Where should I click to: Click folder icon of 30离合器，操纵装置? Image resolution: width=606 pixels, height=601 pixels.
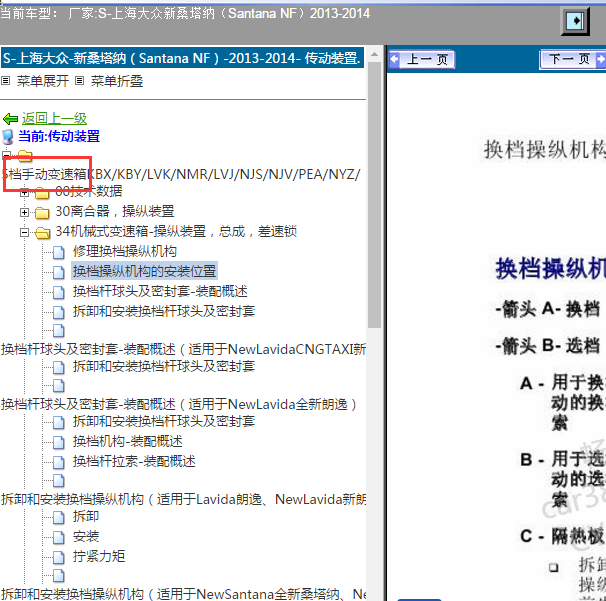pos(42,213)
